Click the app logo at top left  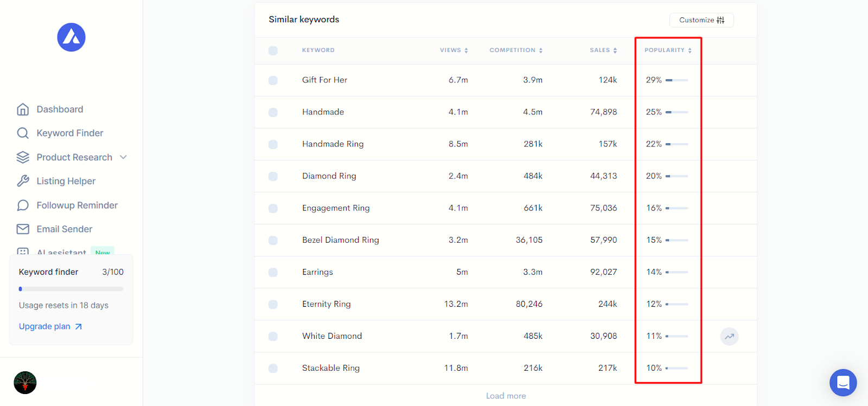[x=71, y=37]
